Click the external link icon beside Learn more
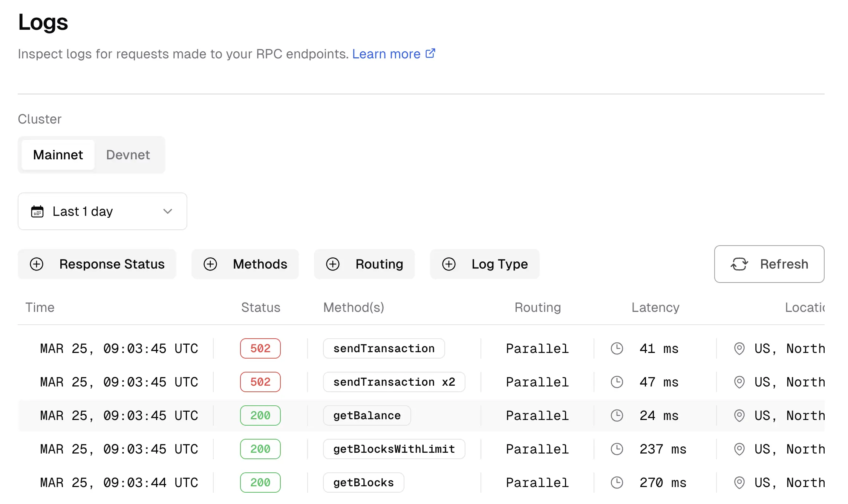The width and height of the screenshot is (848, 504). click(x=430, y=53)
